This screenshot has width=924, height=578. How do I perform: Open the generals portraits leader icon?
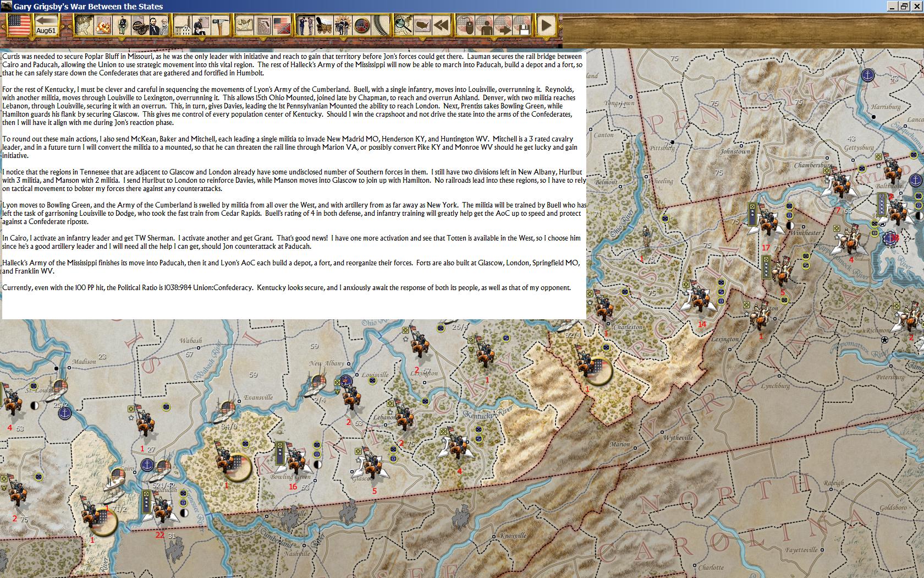point(158,25)
